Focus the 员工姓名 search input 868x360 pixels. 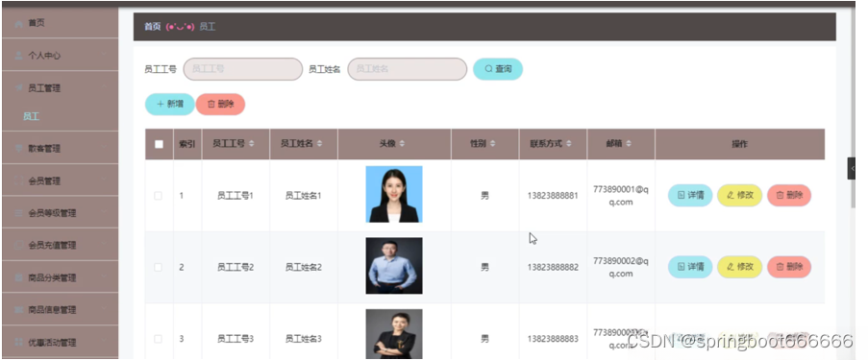(408, 69)
